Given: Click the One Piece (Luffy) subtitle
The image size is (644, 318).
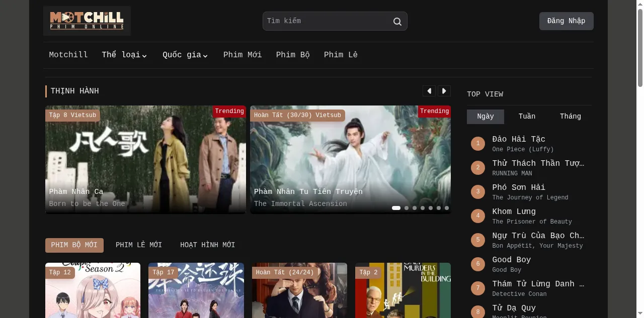Looking at the screenshot, I should 523,149.
